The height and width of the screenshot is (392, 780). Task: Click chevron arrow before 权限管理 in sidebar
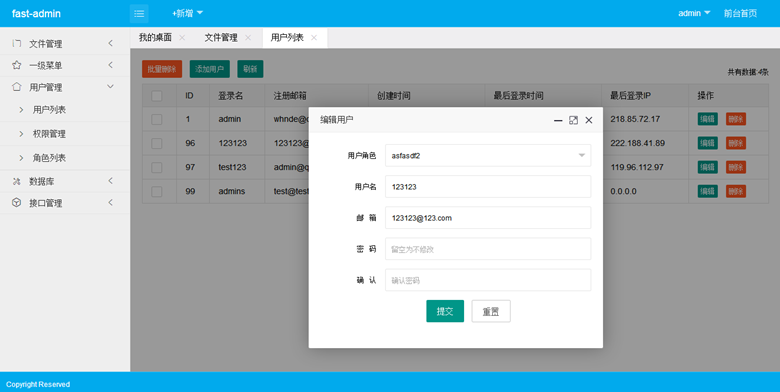coord(21,134)
